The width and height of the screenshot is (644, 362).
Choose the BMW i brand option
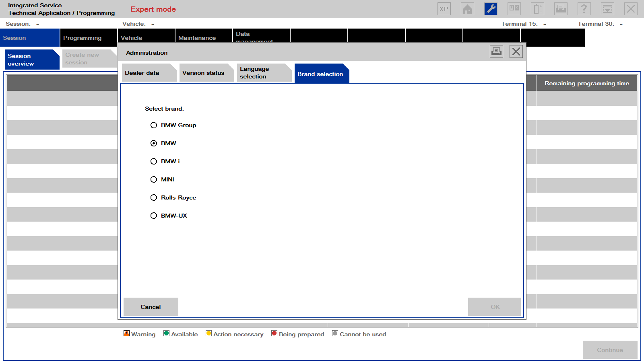click(x=154, y=161)
